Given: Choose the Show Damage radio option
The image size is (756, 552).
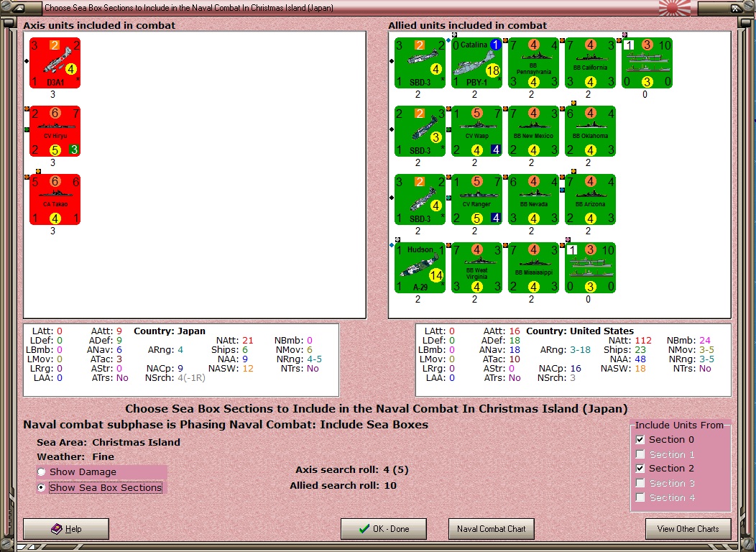Looking at the screenshot, I should [42, 472].
